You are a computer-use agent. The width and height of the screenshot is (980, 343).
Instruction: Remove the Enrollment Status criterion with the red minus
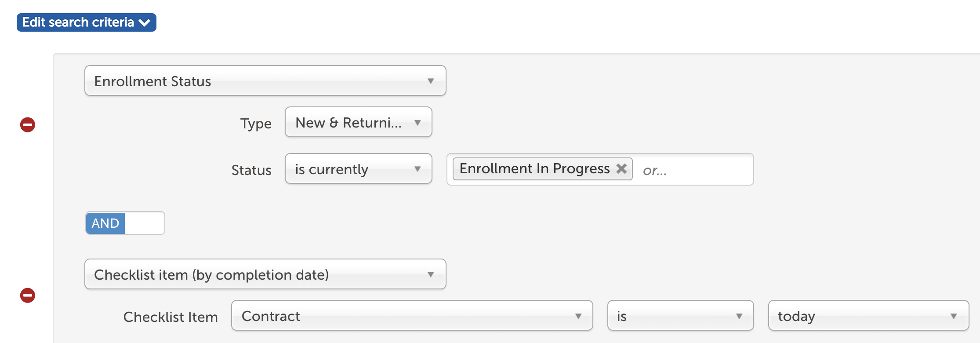pyautogui.click(x=28, y=125)
